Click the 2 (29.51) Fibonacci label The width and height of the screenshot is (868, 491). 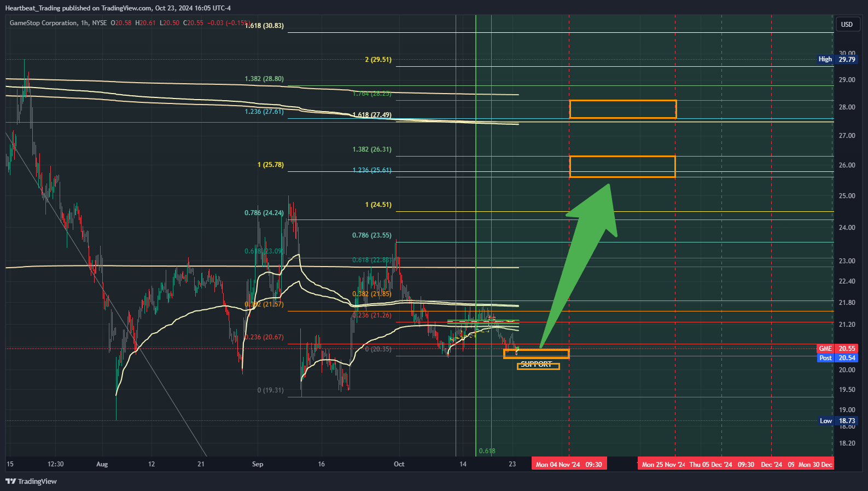(x=378, y=60)
